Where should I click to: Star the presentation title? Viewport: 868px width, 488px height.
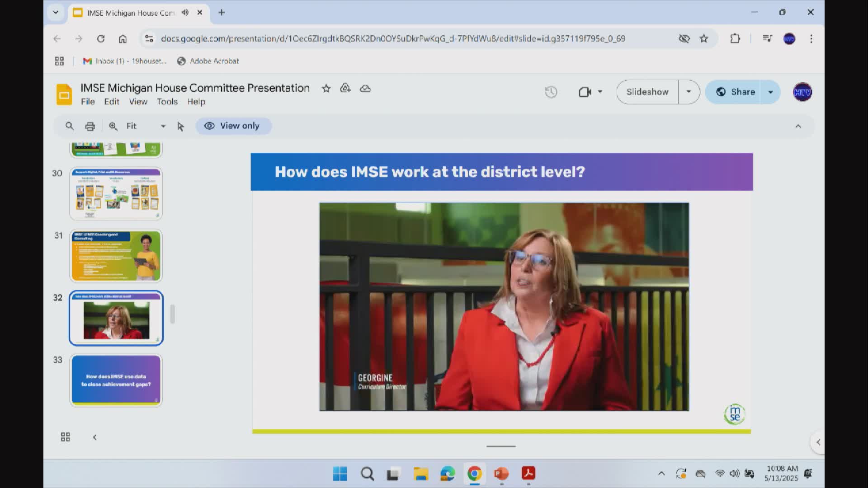coord(326,89)
